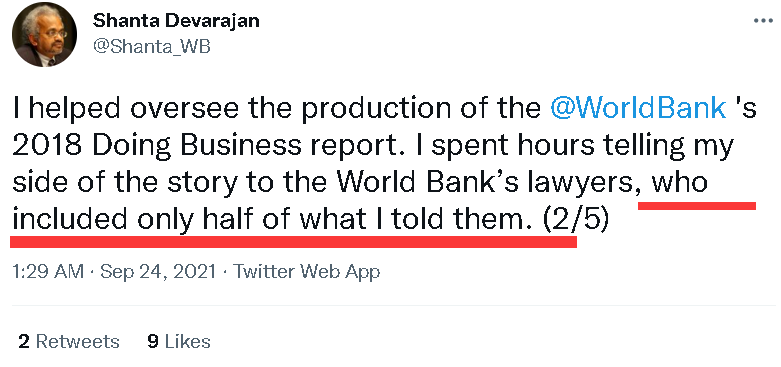781x367 pixels.
Task: Click the long red underline beneath 'included only half'
Action: tap(294, 242)
